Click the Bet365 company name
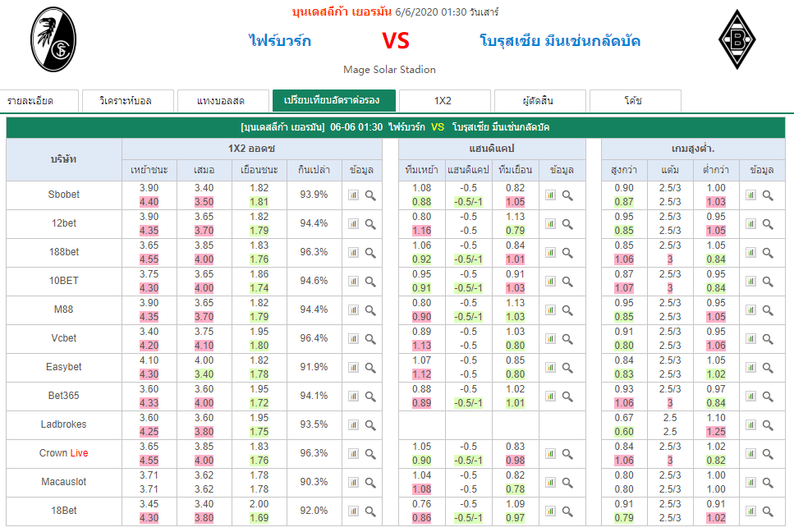The height and width of the screenshot is (532, 794). (x=64, y=396)
